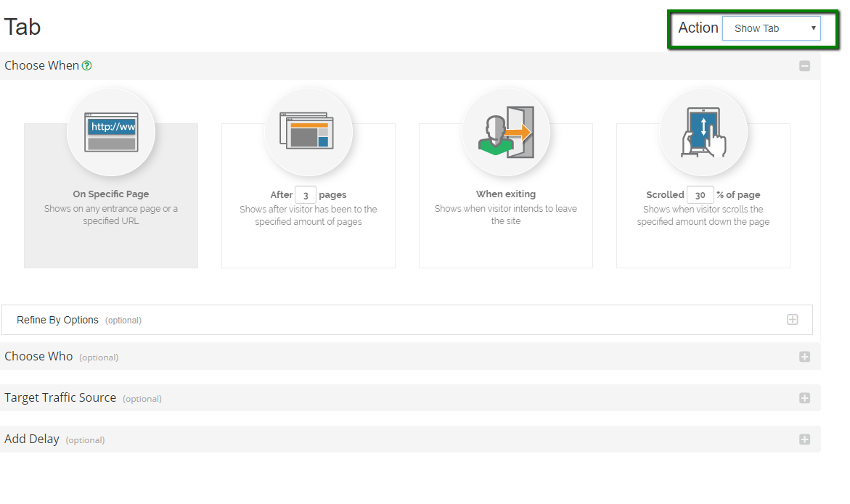Click the Choose When header text
This screenshot has height=504, width=850.
click(x=41, y=65)
